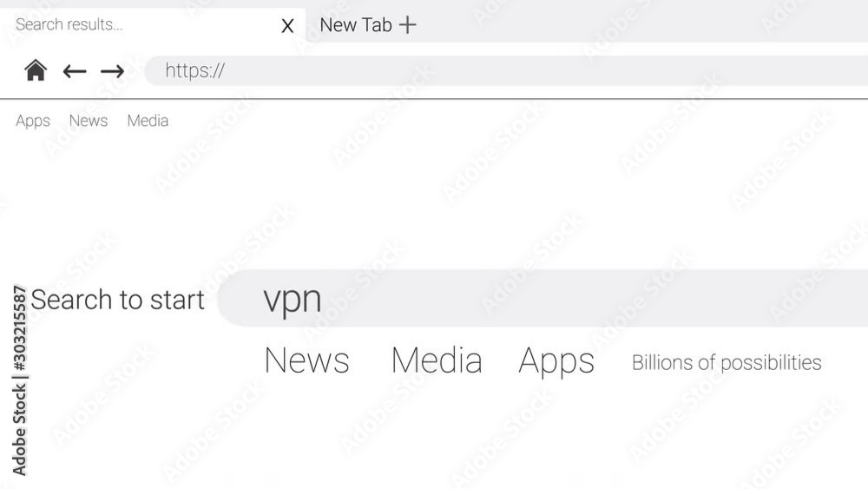Navigate forward with the right arrow
The width and height of the screenshot is (868, 489).
click(112, 71)
